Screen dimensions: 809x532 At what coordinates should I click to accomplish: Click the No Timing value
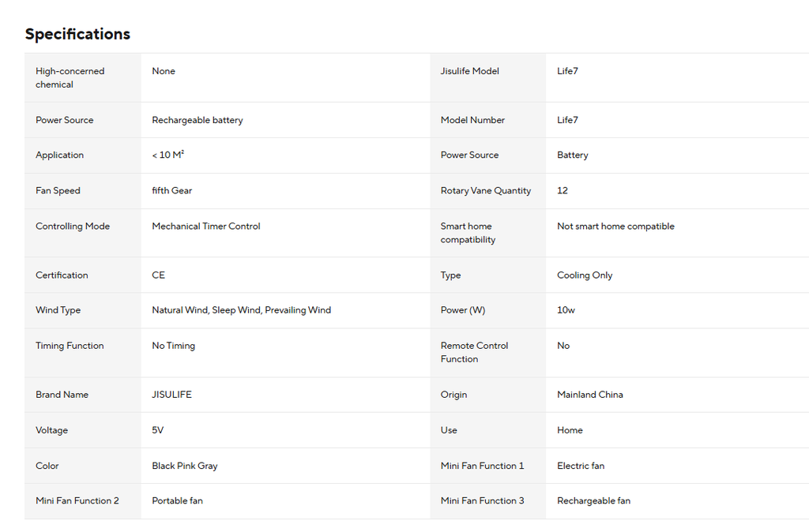point(173,346)
